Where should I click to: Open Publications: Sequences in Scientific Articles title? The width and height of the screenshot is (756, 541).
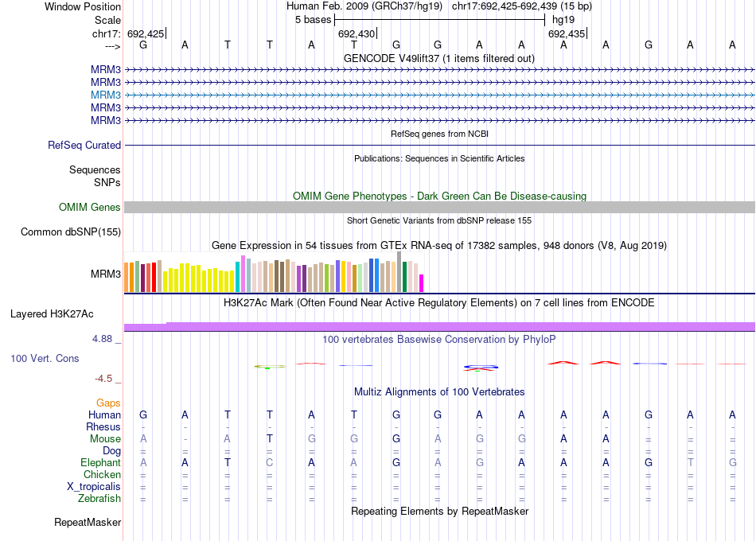tap(439, 158)
